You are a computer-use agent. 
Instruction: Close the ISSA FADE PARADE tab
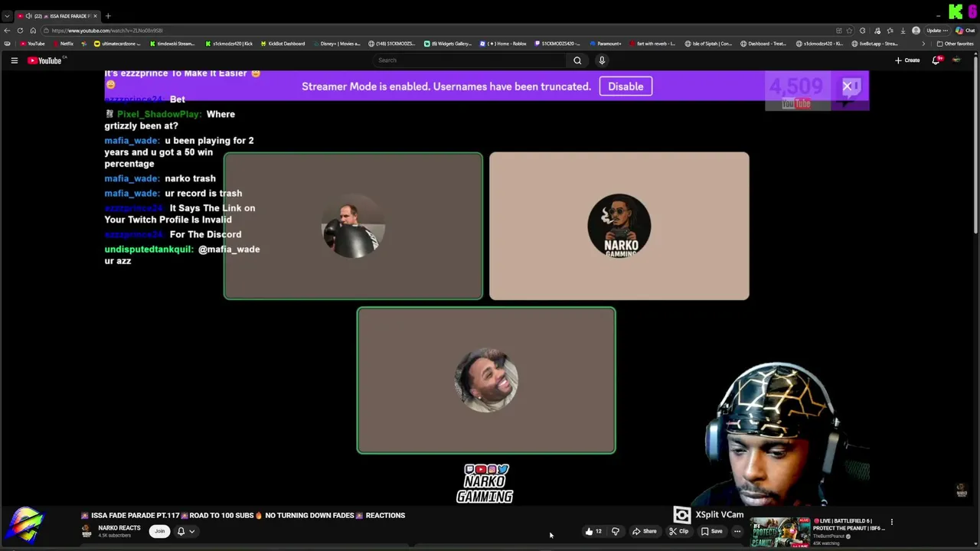point(96,16)
